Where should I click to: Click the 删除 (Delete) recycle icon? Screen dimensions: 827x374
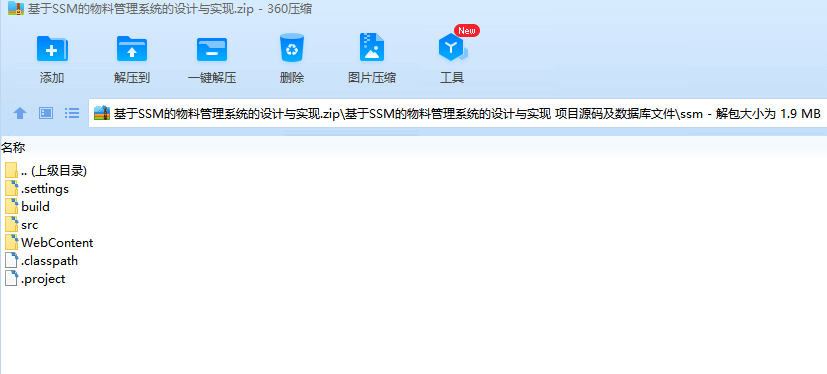click(292, 48)
